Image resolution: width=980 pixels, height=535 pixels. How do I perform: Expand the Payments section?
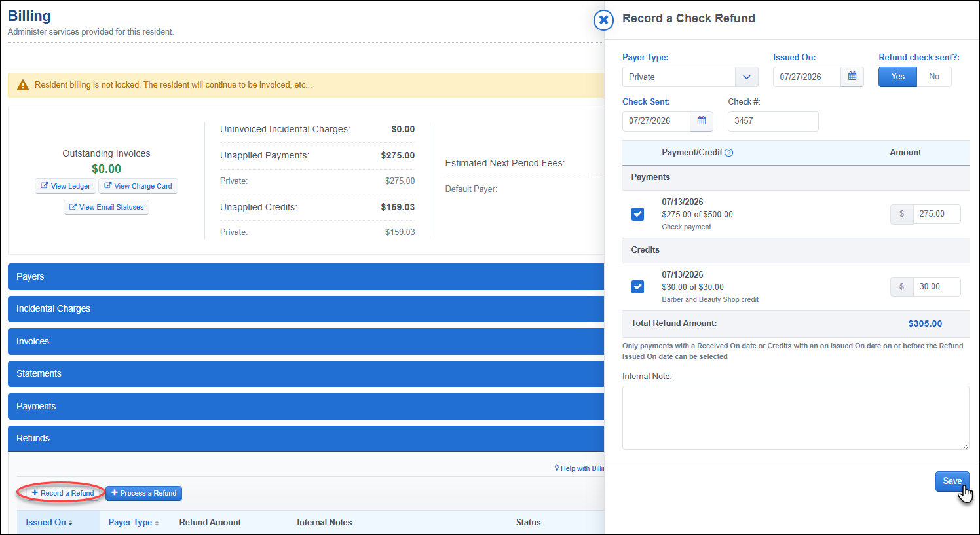click(306, 406)
